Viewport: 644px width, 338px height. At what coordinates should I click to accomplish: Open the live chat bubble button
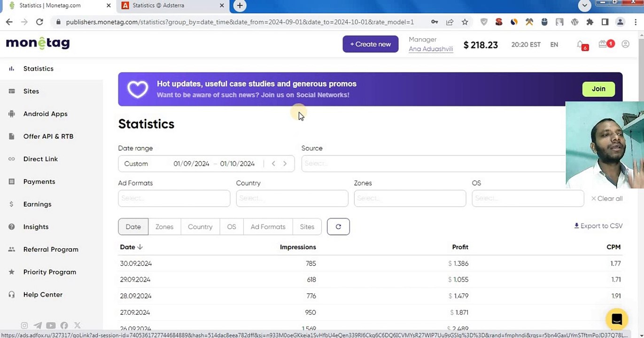coord(617,319)
